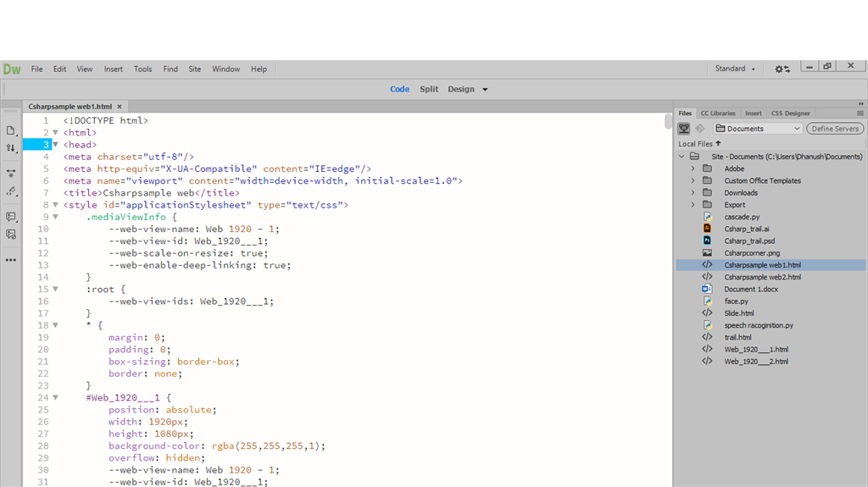868x487 pixels.
Task: Open the Window menu
Action: pyautogui.click(x=225, y=69)
